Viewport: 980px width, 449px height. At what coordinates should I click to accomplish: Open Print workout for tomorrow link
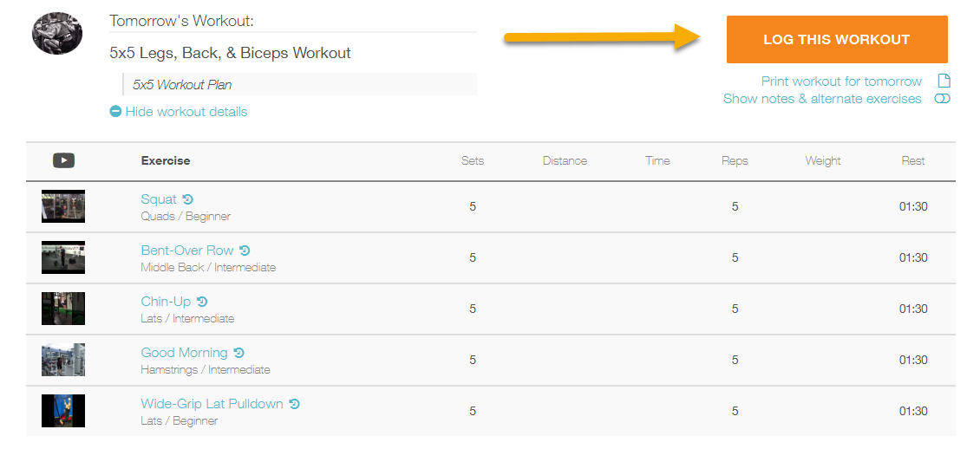click(841, 81)
